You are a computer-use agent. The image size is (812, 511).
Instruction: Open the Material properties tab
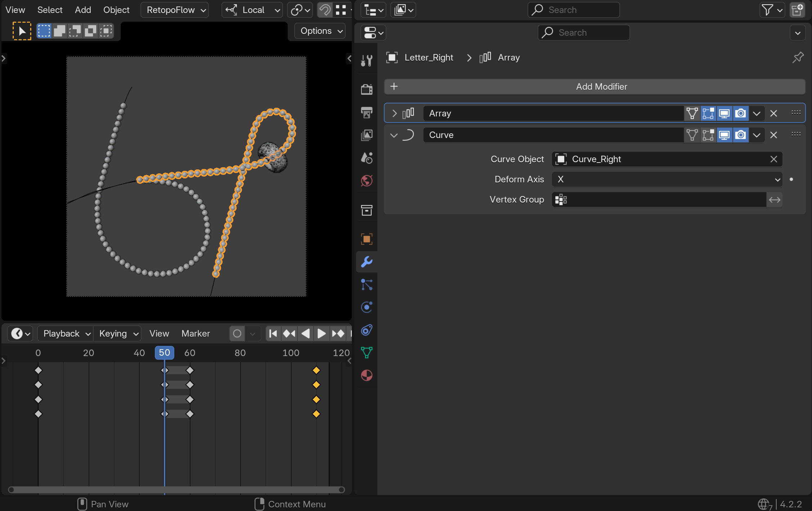367,376
